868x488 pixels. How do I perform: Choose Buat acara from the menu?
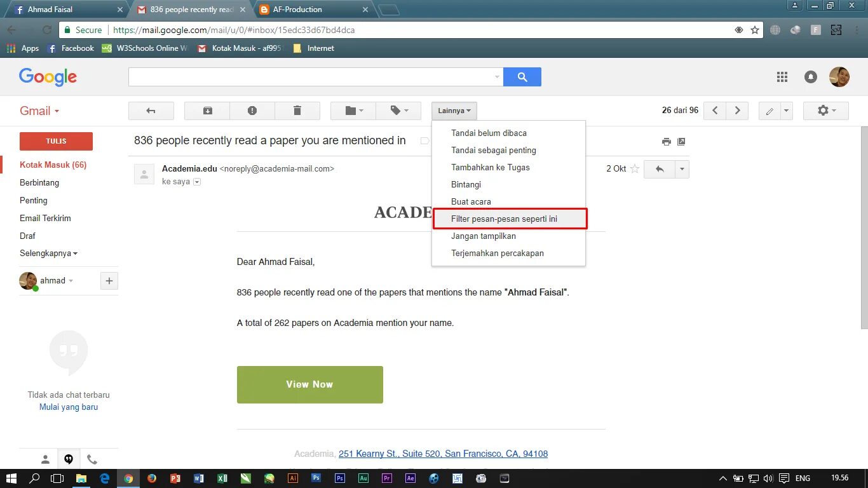point(508,201)
